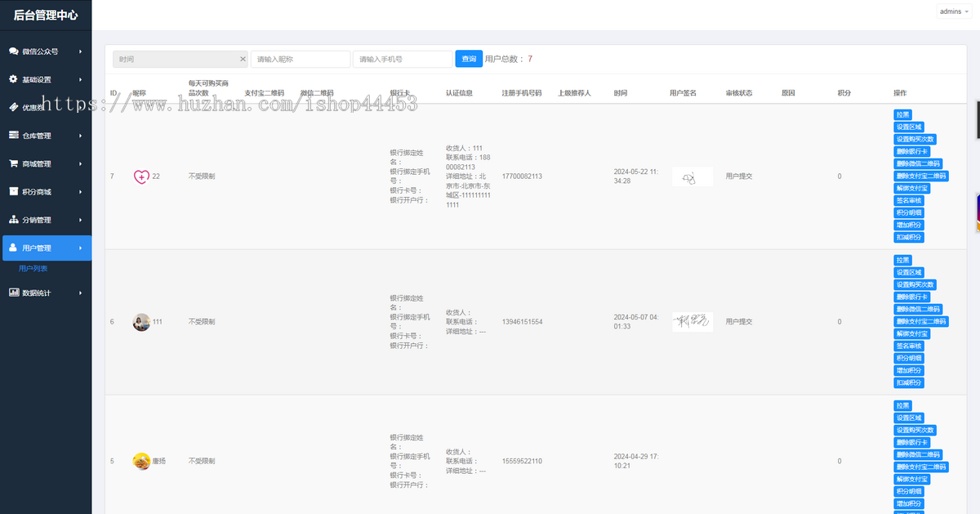Open the 用户列表 submenu item
Screen dimensions: 980x514
(x=33, y=268)
